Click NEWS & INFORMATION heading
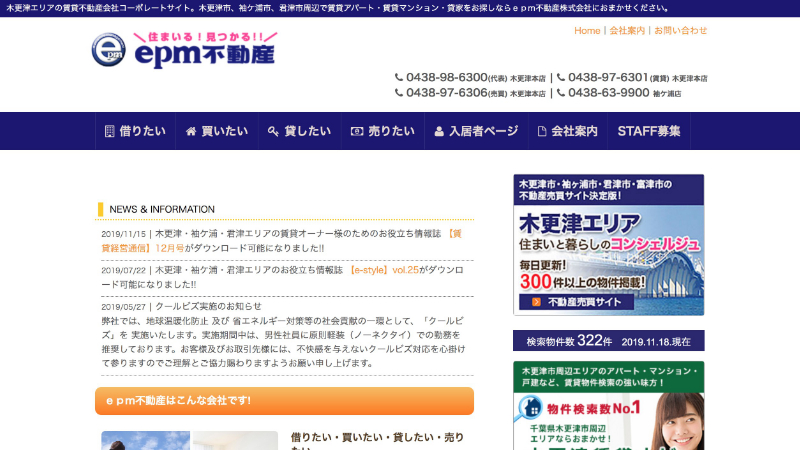Viewport: 800px width, 450px height. (162, 209)
